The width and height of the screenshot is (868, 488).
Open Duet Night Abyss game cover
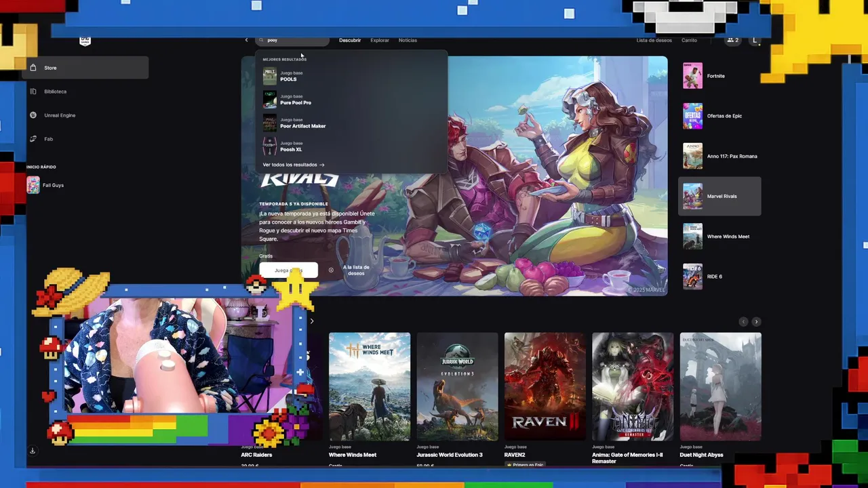click(720, 386)
